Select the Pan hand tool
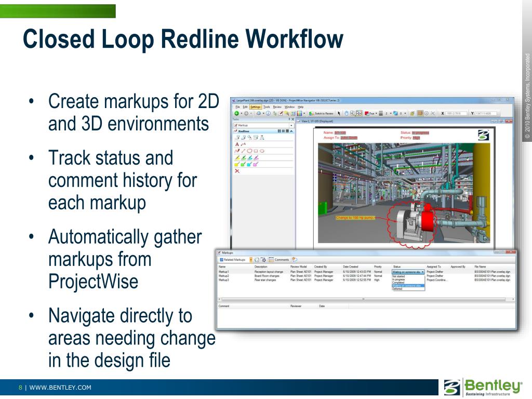This screenshot has height=399, width=532. tap(347, 113)
